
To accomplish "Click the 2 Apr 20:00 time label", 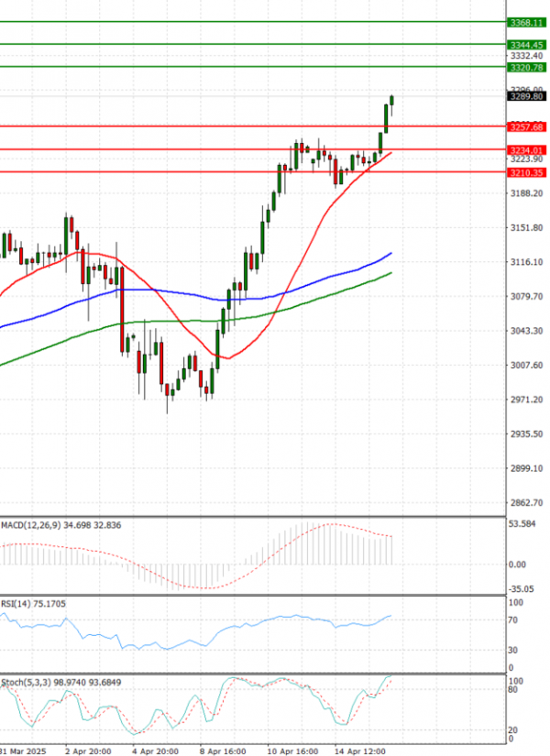I will (90, 750).
